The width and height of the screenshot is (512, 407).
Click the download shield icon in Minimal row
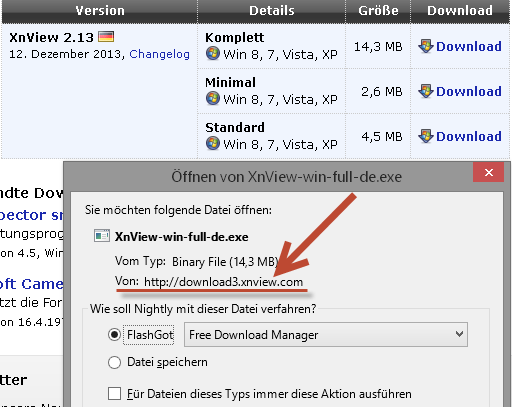(426, 91)
